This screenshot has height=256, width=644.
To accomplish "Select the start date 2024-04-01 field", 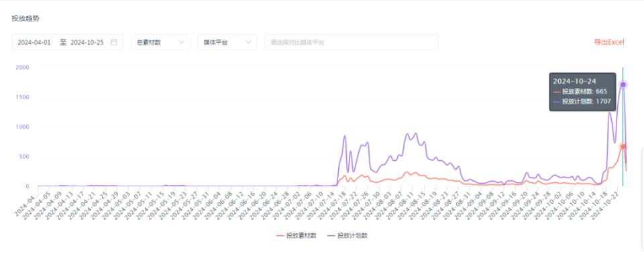I will tap(34, 42).
